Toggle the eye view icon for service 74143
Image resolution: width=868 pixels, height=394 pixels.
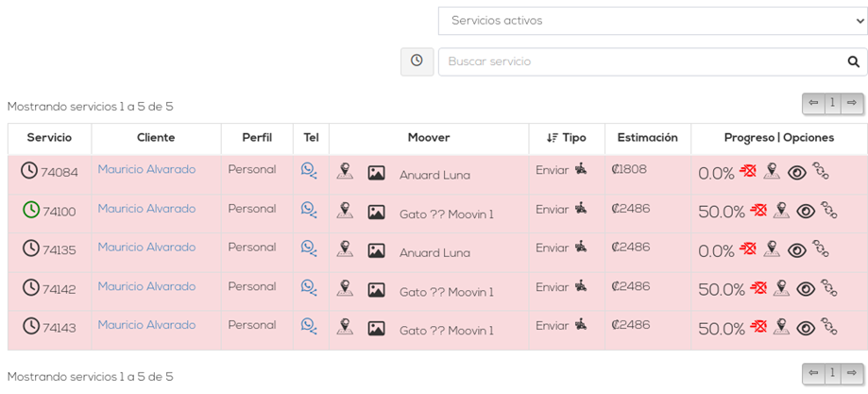806,328
